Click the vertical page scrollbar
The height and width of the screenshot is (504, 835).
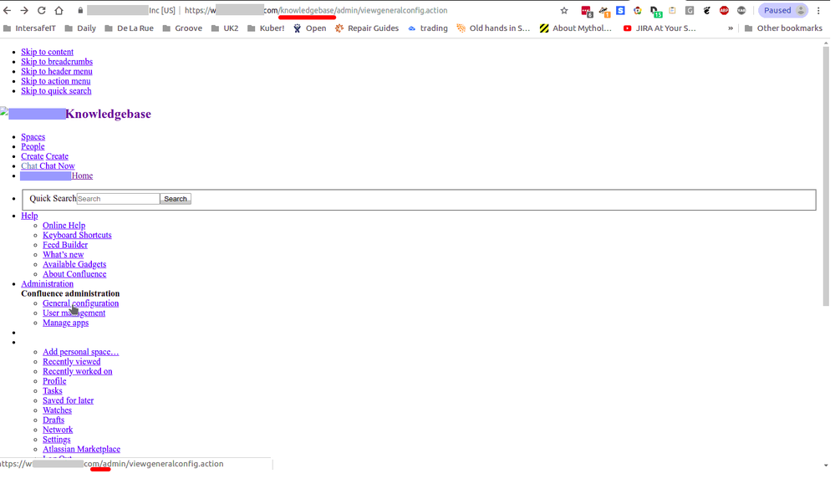826,176
